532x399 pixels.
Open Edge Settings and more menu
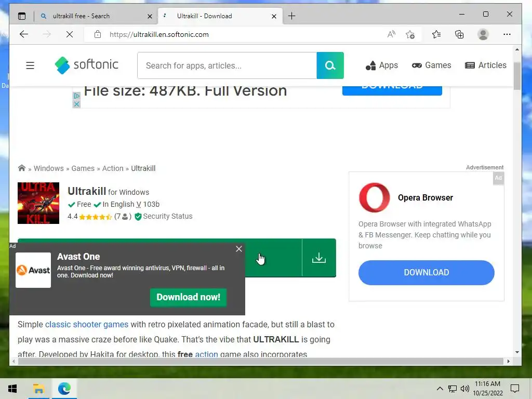pyautogui.click(x=507, y=34)
